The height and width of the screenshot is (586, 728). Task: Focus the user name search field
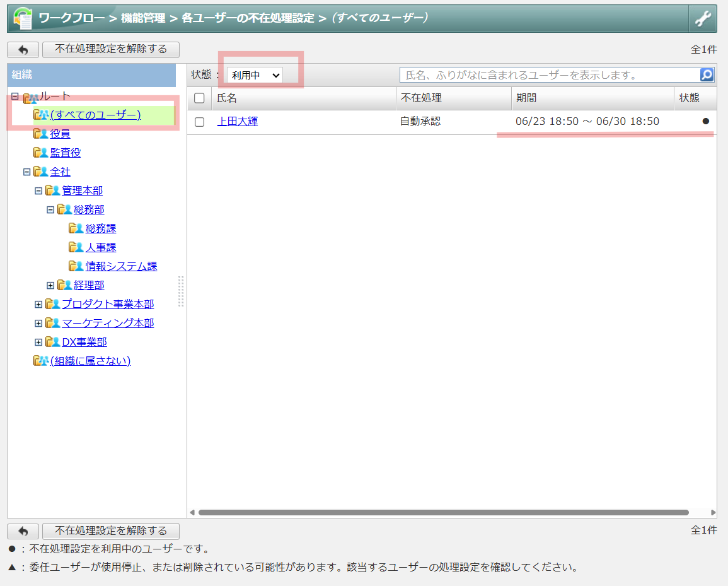pyautogui.click(x=550, y=75)
